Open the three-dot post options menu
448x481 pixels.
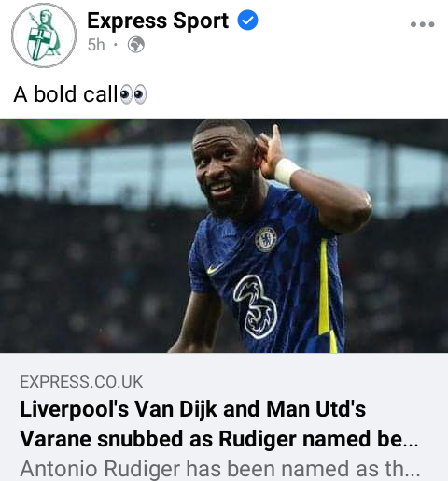(x=422, y=24)
